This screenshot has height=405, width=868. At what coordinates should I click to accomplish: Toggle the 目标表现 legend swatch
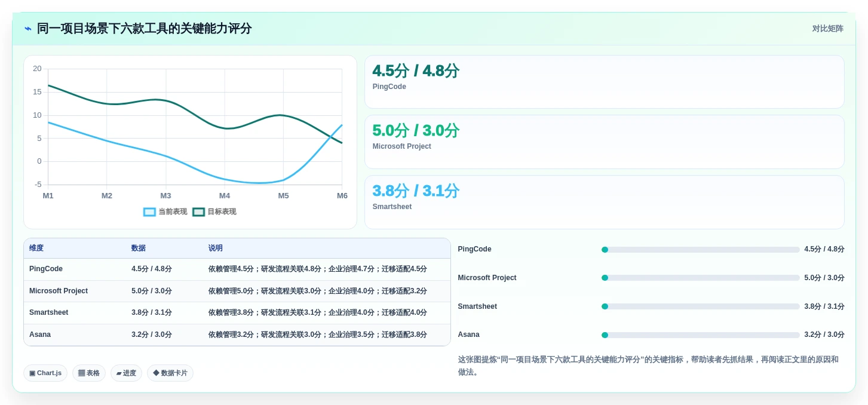(198, 212)
